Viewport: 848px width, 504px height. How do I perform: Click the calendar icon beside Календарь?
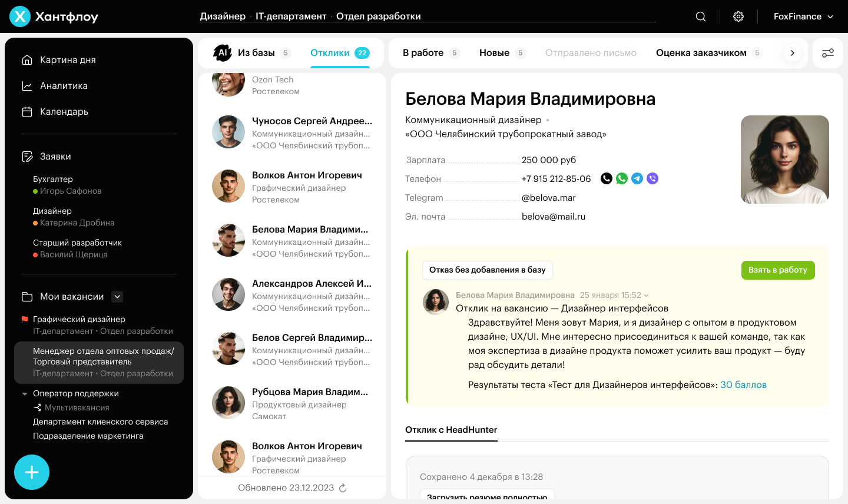(x=27, y=111)
